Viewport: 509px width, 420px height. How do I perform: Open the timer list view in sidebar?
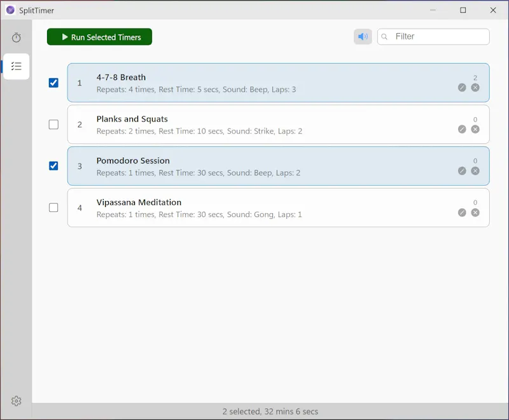[x=17, y=66]
